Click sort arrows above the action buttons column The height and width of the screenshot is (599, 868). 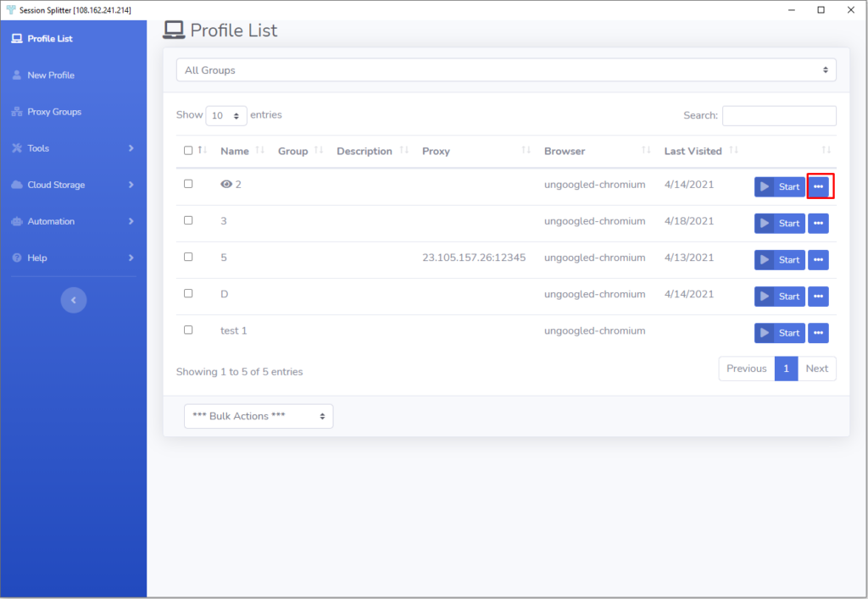(826, 150)
